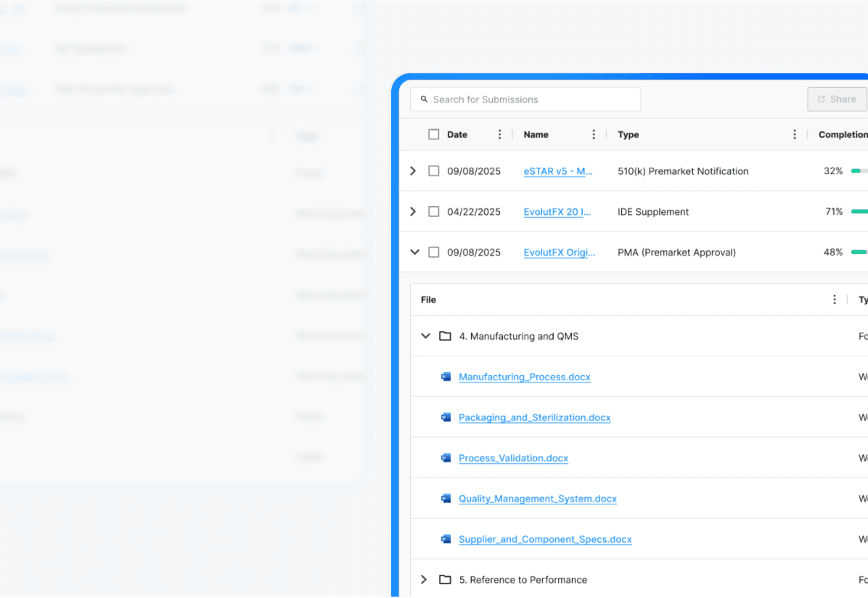Select the 5. Reference to Performance row
Viewport: 868px width, 598px height.
point(639,578)
